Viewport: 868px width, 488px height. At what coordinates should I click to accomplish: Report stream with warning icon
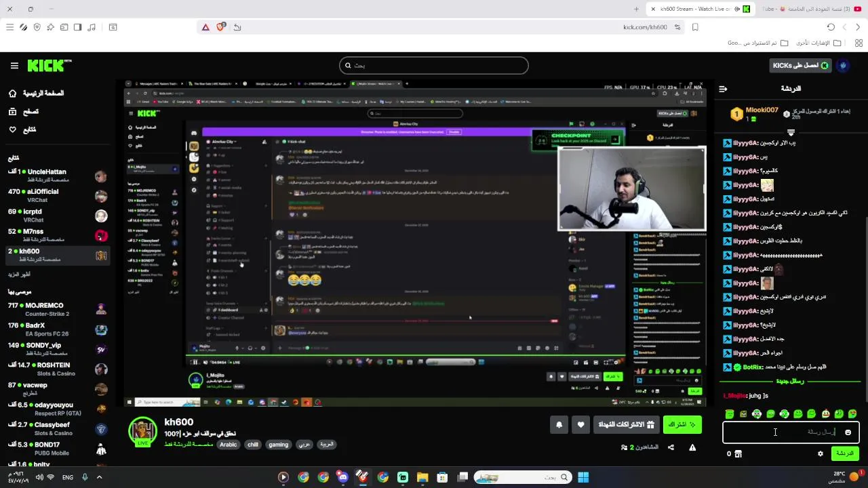tap(692, 447)
